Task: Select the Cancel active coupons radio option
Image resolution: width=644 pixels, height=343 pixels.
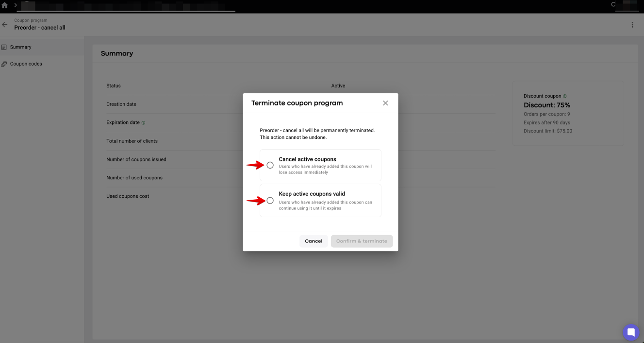Action: click(270, 165)
